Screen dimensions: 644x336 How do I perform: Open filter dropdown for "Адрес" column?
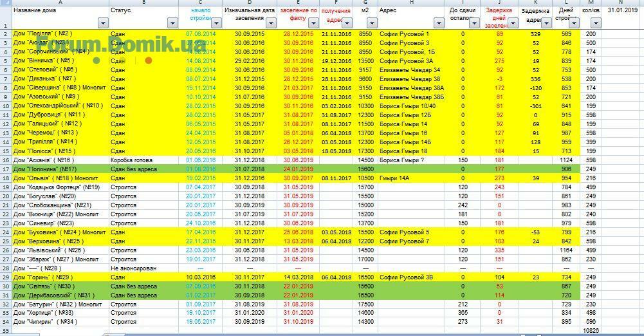point(439,23)
